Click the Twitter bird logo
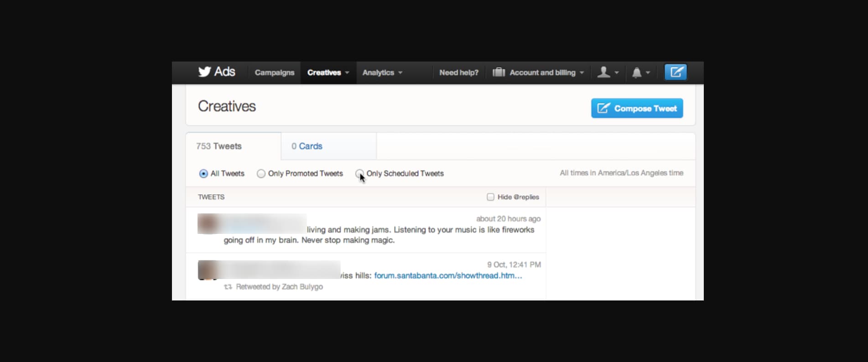The height and width of the screenshot is (362, 868). point(204,72)
